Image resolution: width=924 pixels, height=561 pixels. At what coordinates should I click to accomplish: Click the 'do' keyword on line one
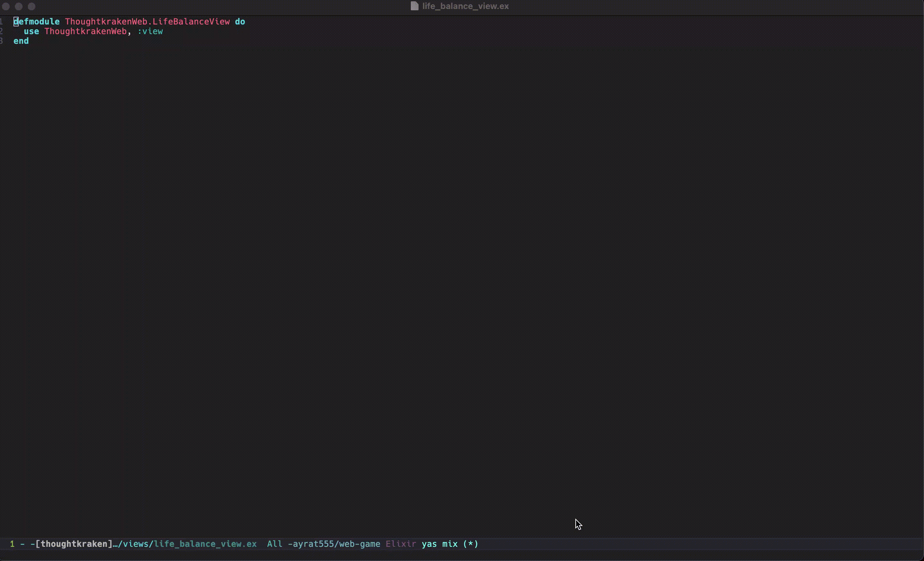pyautogui.click(x=240, y=22)
